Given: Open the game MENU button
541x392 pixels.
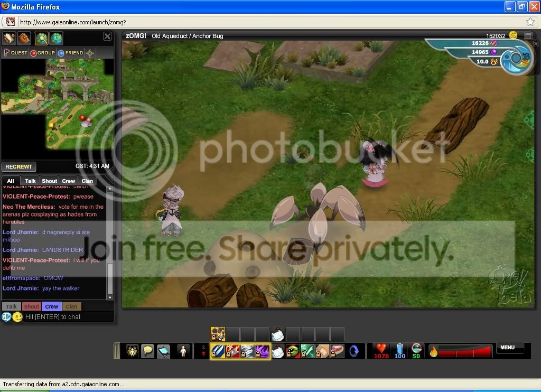Looking at the screenshot, I should [x=507, y=348].
